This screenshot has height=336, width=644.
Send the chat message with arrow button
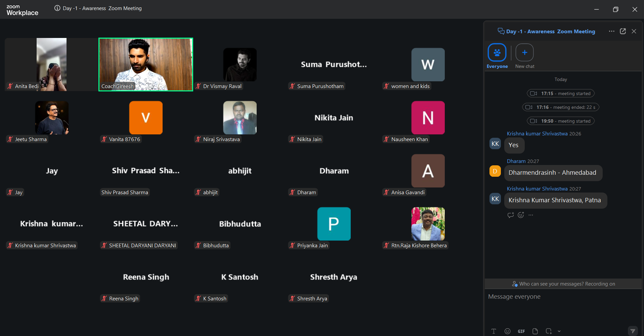633,331
